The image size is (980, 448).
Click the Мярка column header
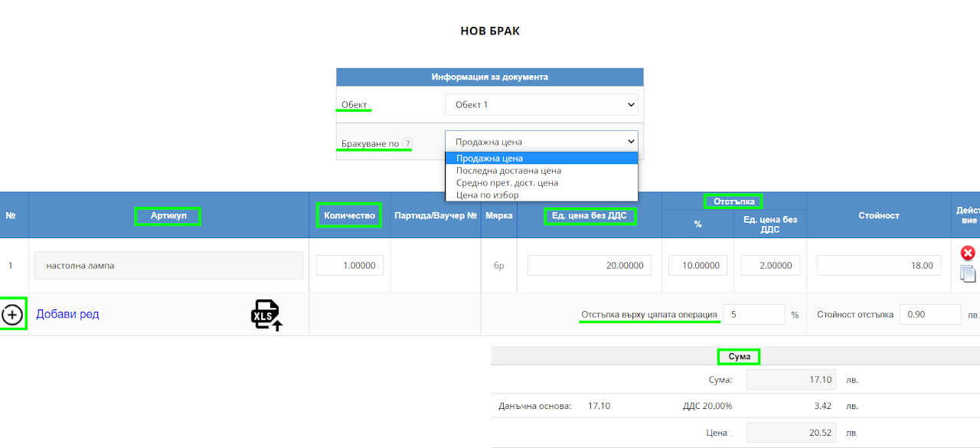[x=499, y=216]
